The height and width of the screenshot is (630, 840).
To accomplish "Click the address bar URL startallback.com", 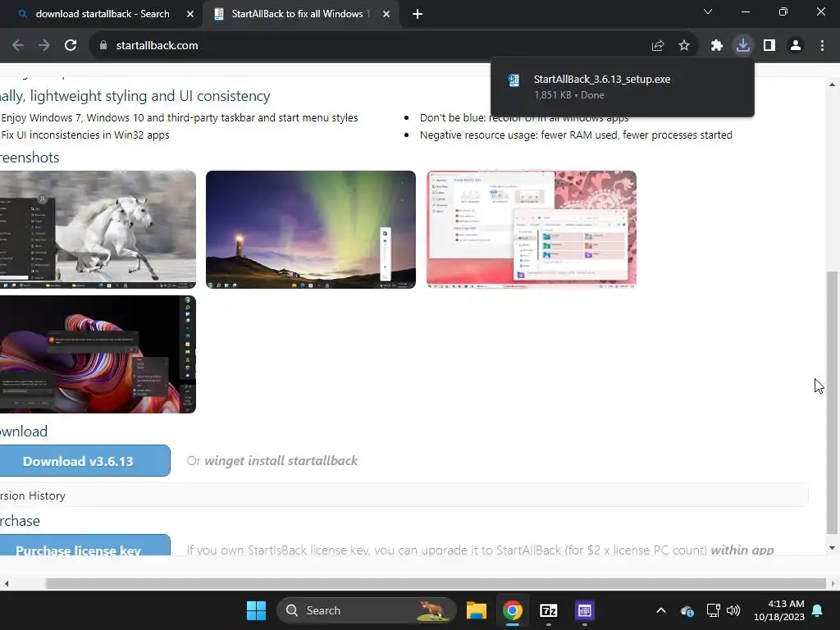I will pyautogui.click(x=157, y=46).
